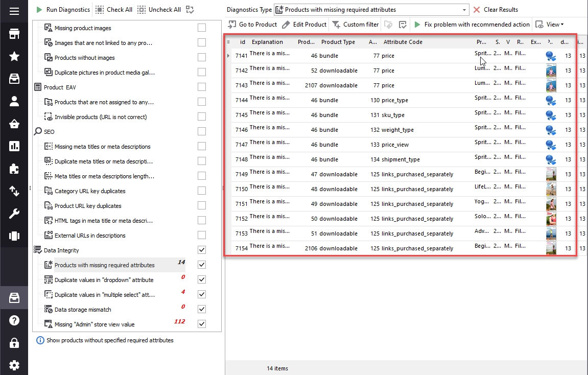Image resolution: width=588 pixels, height=375 pixels.
Task: Click the price_type cell in row 7144
Action: coord(394,101)
